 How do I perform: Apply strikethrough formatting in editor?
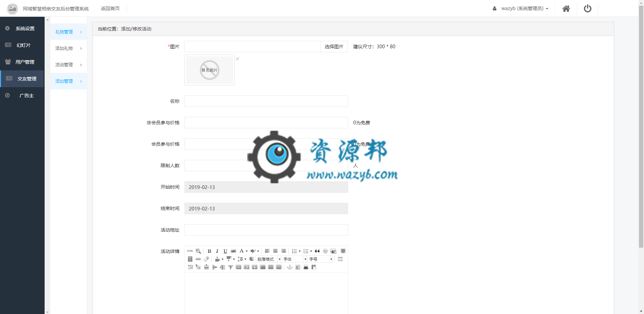[x=233, y=251]
